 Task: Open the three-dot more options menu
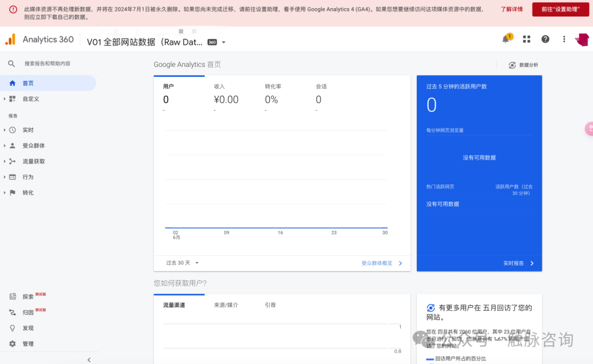[564, 40]
